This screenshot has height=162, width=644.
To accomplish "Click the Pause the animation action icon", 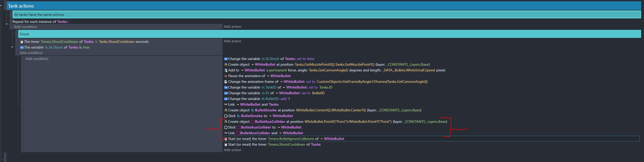I will (226, 76).
